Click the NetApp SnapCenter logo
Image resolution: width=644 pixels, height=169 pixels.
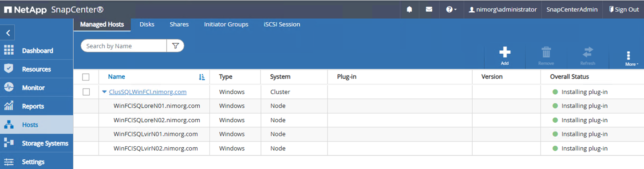click(x=54, y=9)
